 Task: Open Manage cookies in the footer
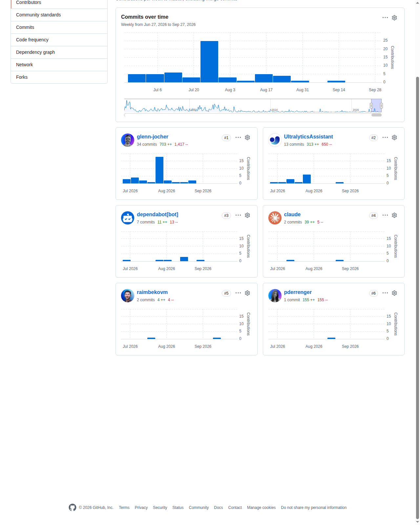(261, 508)
